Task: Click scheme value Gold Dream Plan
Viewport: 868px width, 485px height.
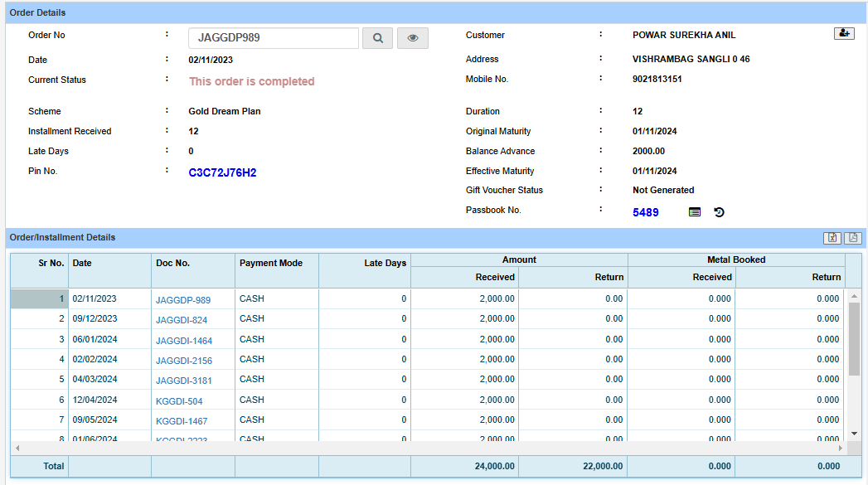Action: tap(224, 111)
